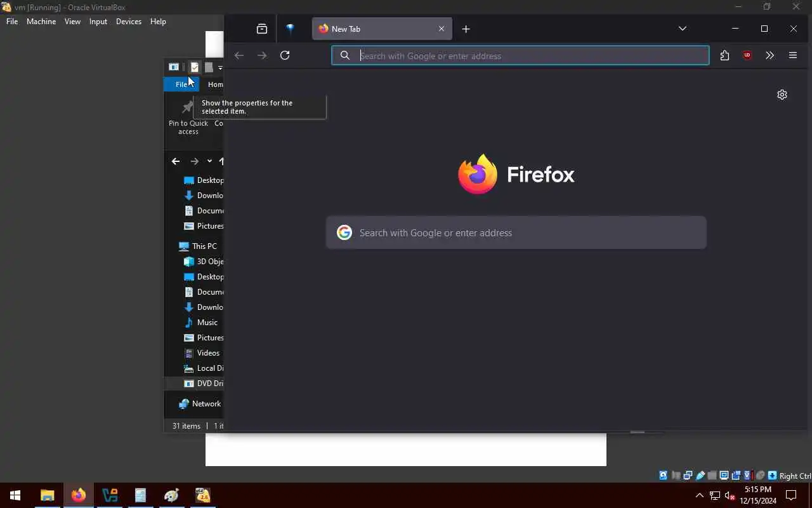Open VirtualBox View menu

click(72, 21)
